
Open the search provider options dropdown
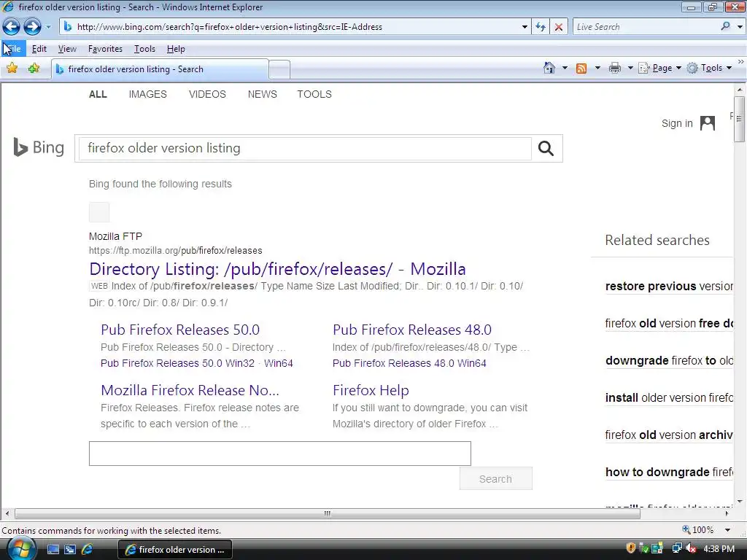[x=740, y=27]
